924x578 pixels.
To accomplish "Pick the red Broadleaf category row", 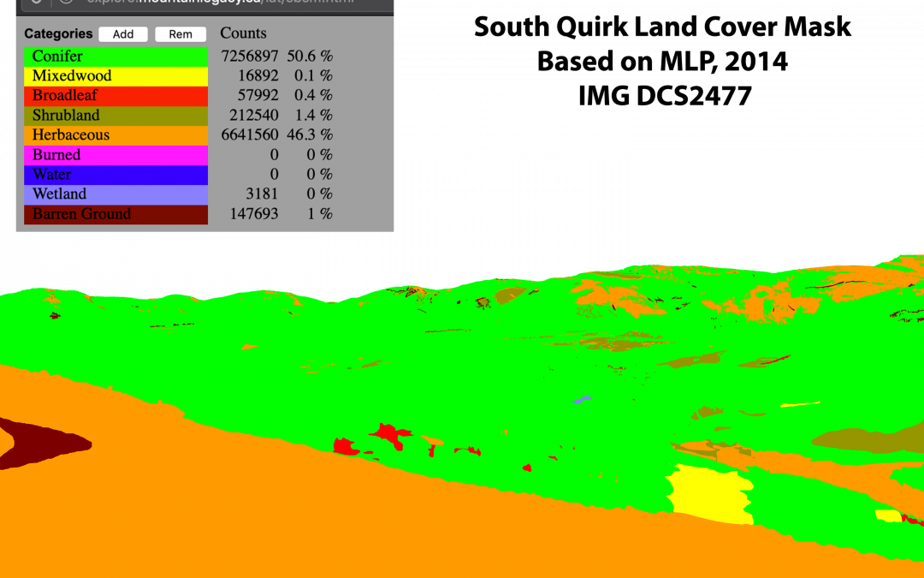I will (x=115, y=96).
